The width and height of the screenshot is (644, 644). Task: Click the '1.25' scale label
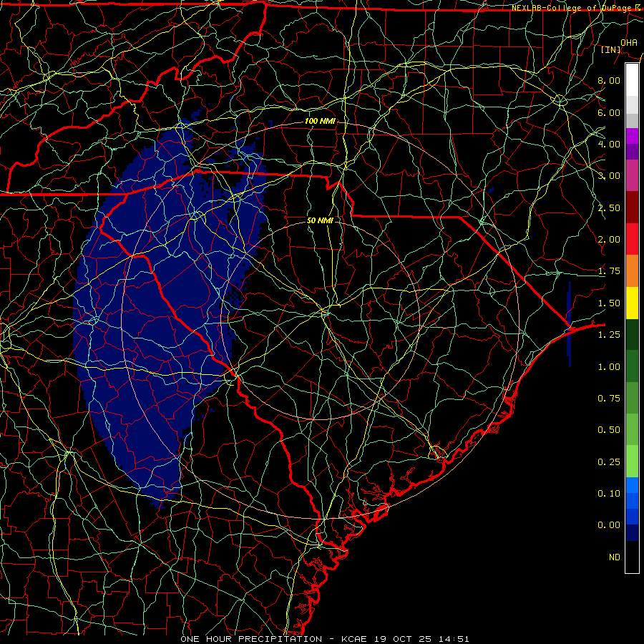pyautogui.click(x=609, y=335)
